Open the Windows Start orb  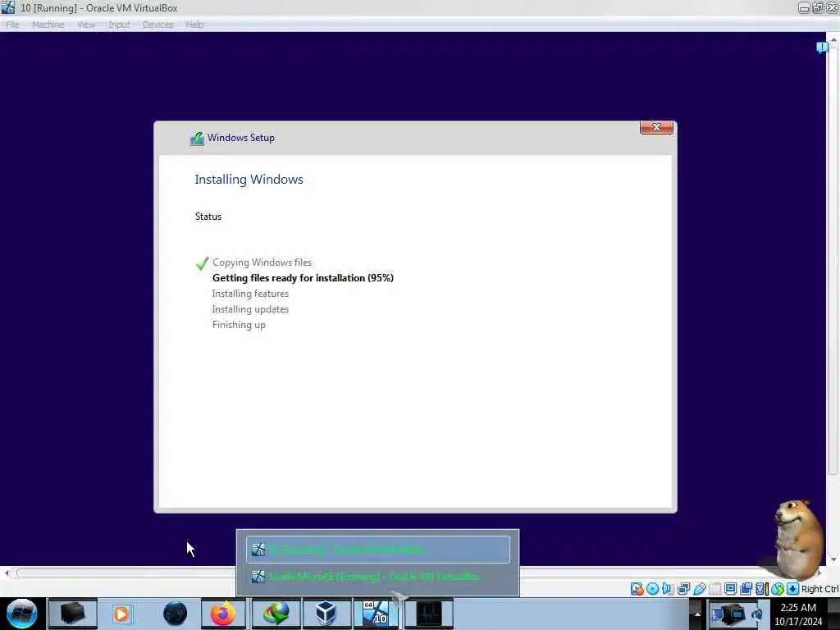click(21, 614)
